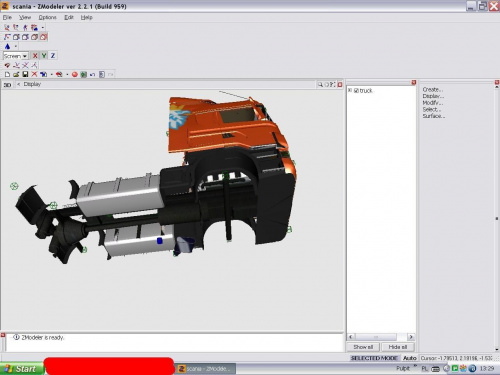
Task: Expand the truck tree node
Action: click(350, 90)
